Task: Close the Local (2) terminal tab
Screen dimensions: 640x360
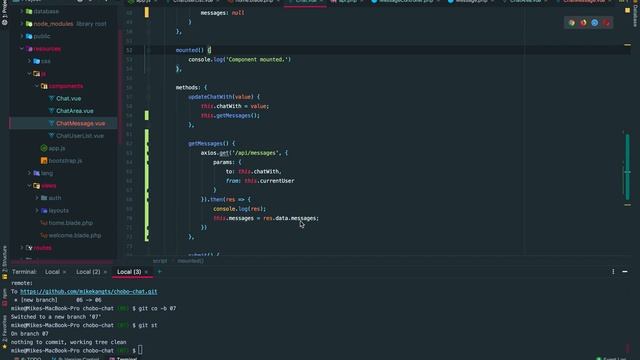Action: coord(105,272)
